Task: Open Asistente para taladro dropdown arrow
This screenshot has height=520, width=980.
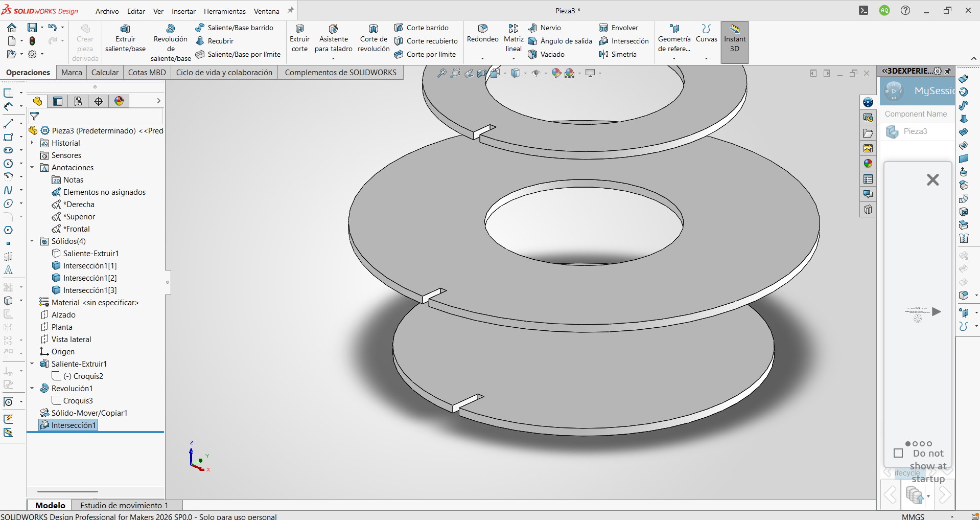Action: coord(334,58)
